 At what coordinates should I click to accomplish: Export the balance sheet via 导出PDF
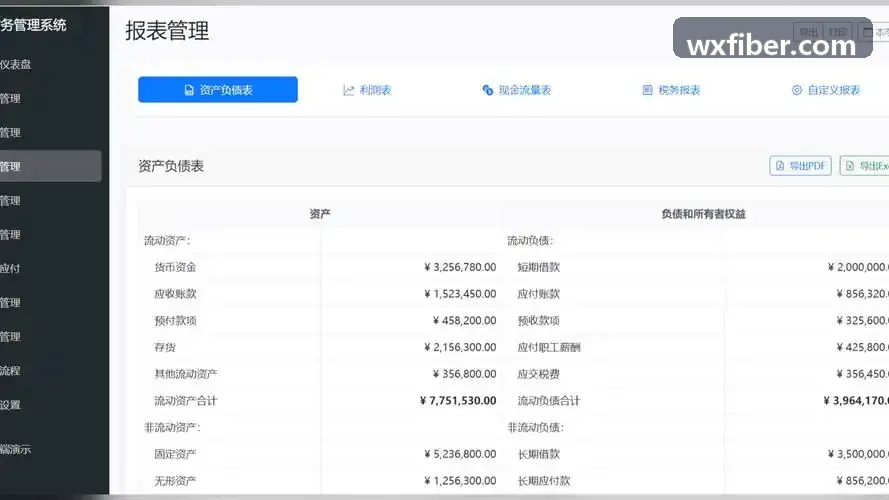coord(800,166)
